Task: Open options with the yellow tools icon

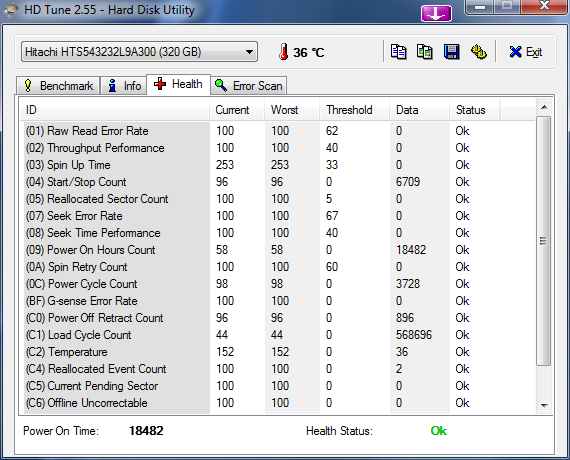Action: 479,52
